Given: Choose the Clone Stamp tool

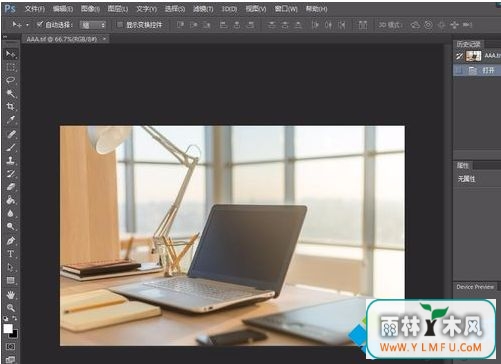Looking at the screenshot, I should pos(10,160).
